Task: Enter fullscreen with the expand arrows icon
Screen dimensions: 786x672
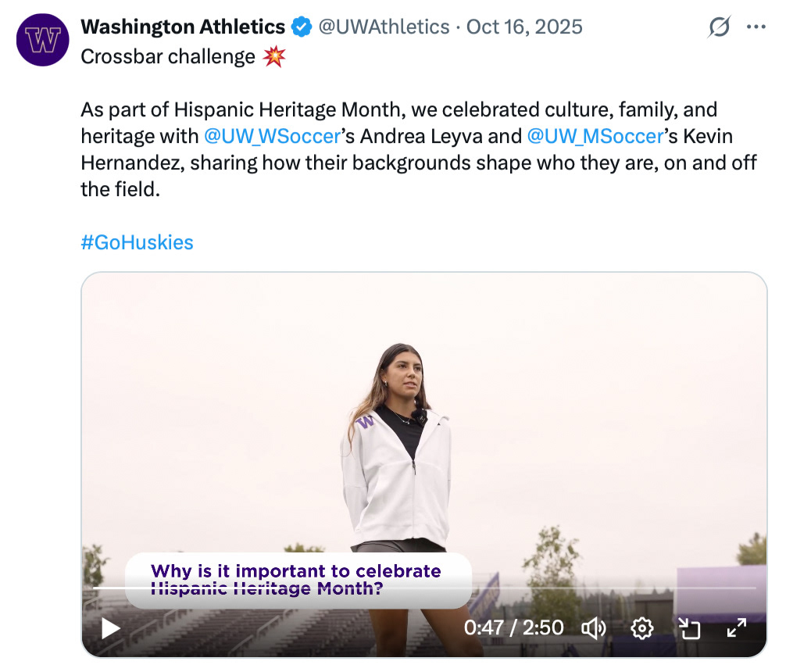Action: coord(737,628)
